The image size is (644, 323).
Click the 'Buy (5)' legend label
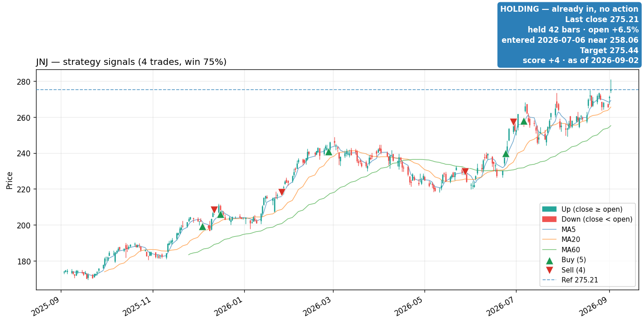574,260
